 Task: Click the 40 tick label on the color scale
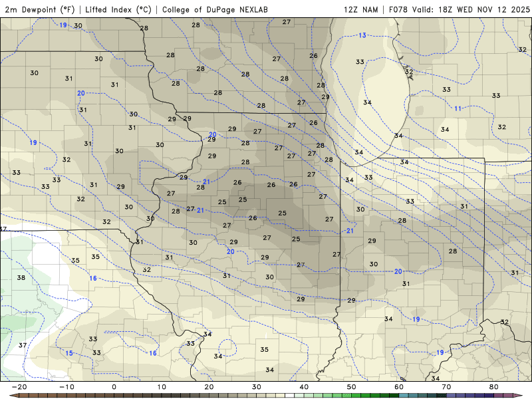coord(304,387)
